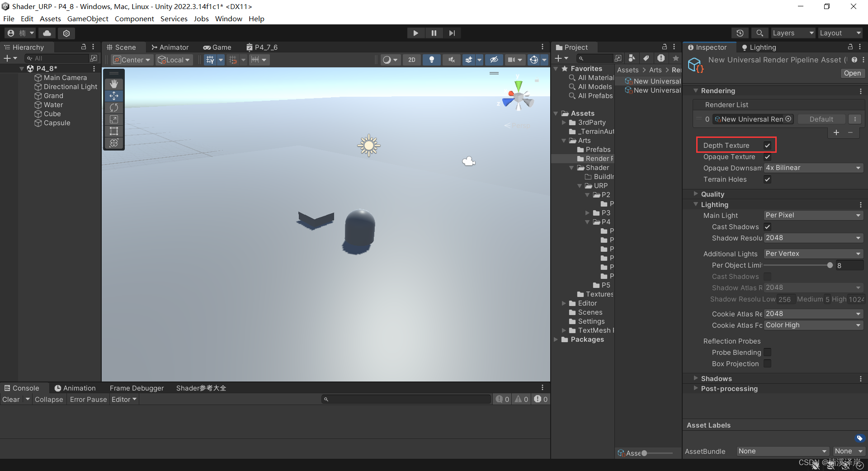Open the cloud services icon

point(47,33)
